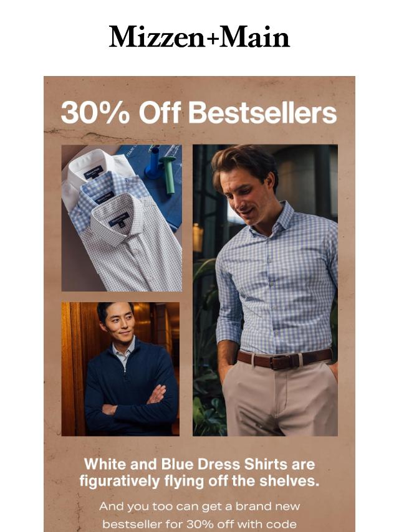Click the model's khaki pants
The width and height of the screenshot is (399, 532).
tap(280, 399)
